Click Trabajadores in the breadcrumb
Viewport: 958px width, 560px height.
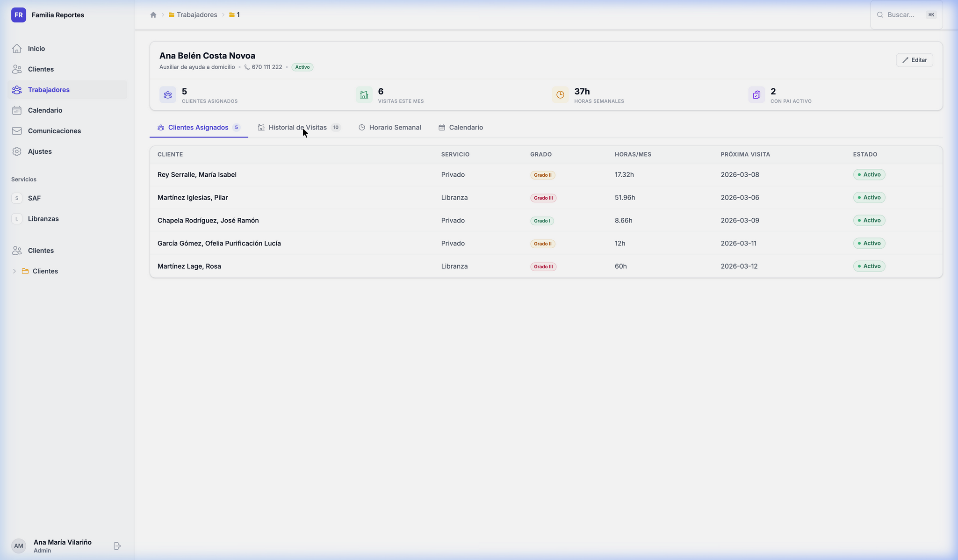click(196, 15)
